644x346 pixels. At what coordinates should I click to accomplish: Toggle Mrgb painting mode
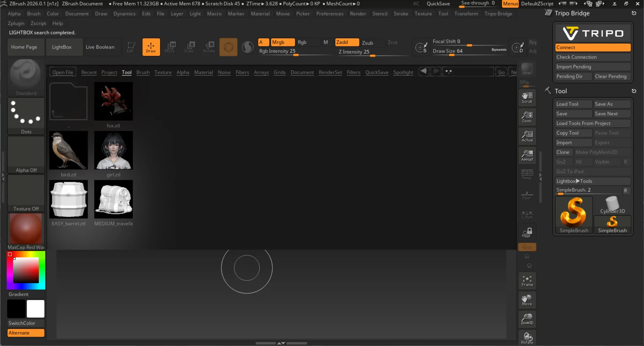(283, 42)
